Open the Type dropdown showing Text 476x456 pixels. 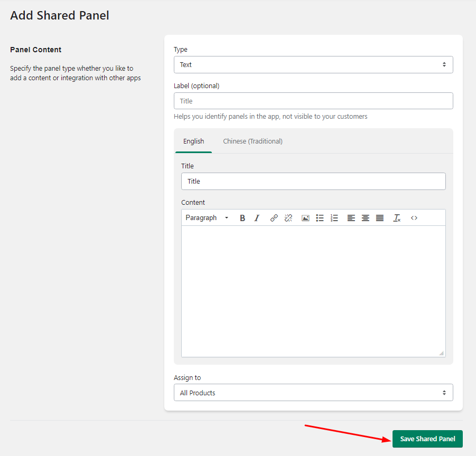(313, 64)
